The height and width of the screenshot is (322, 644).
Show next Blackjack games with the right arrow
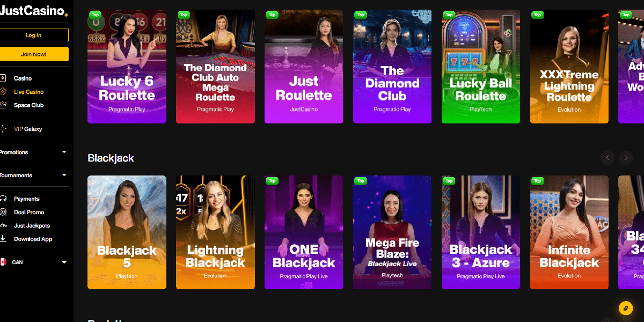coord(626,158)
